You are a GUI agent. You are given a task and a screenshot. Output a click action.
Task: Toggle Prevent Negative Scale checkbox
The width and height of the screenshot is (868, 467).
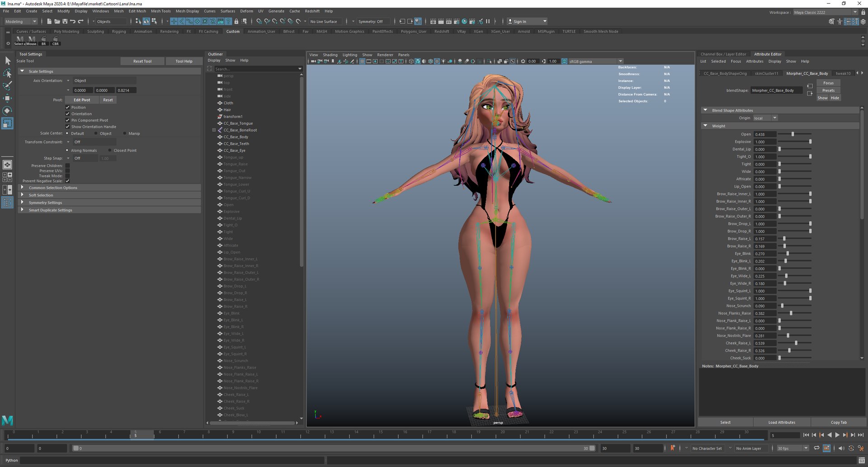point(68,181)
